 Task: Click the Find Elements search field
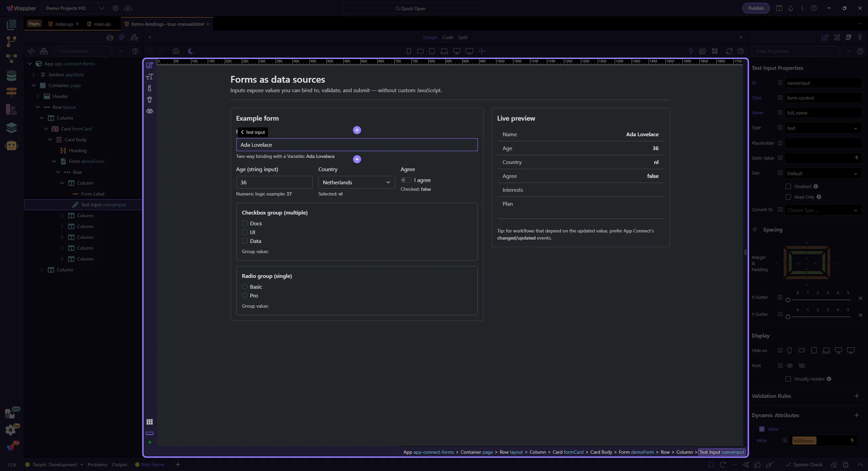click(x=83, y=51)
